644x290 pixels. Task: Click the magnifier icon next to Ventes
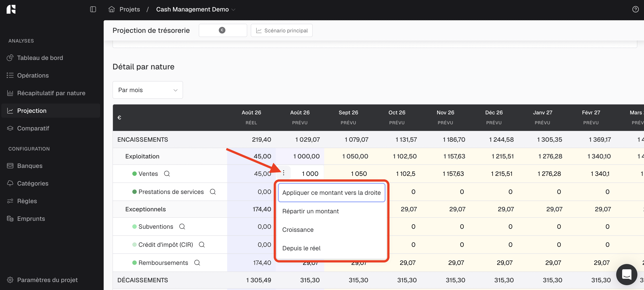pos(167,174)
